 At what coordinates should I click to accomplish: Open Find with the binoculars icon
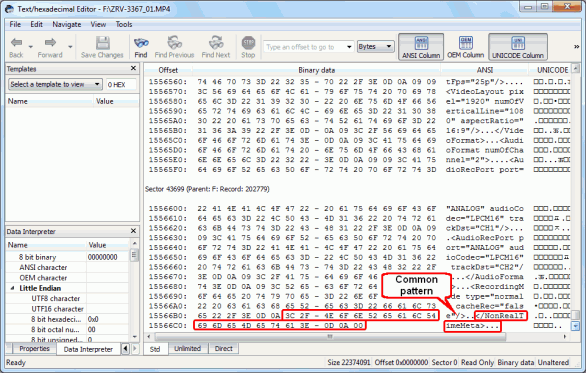pos(141,43)
